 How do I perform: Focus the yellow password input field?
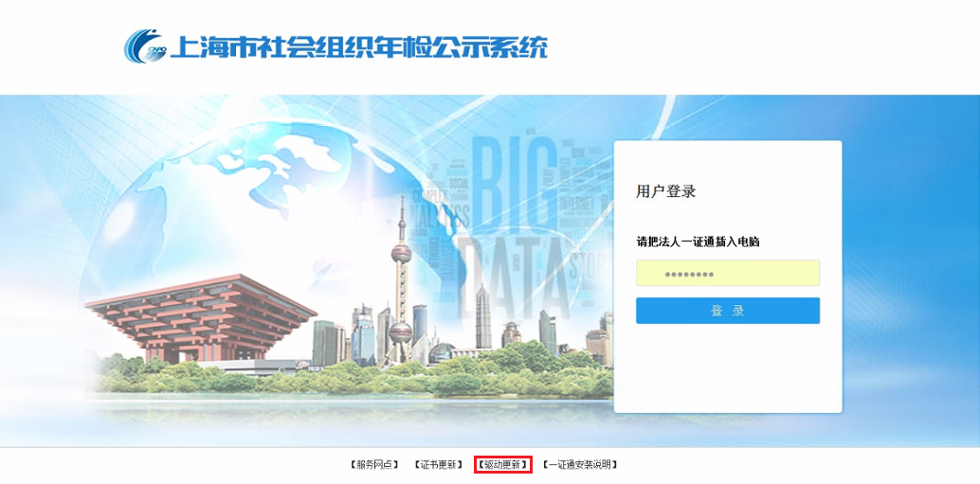(728, 274)
